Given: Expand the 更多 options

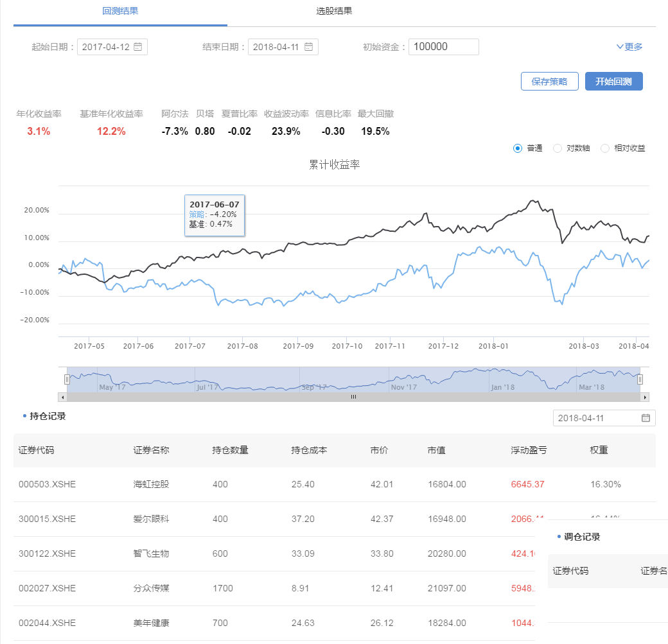Looking at the screenshot, I should pyautogui.click(x=629, y=47).
